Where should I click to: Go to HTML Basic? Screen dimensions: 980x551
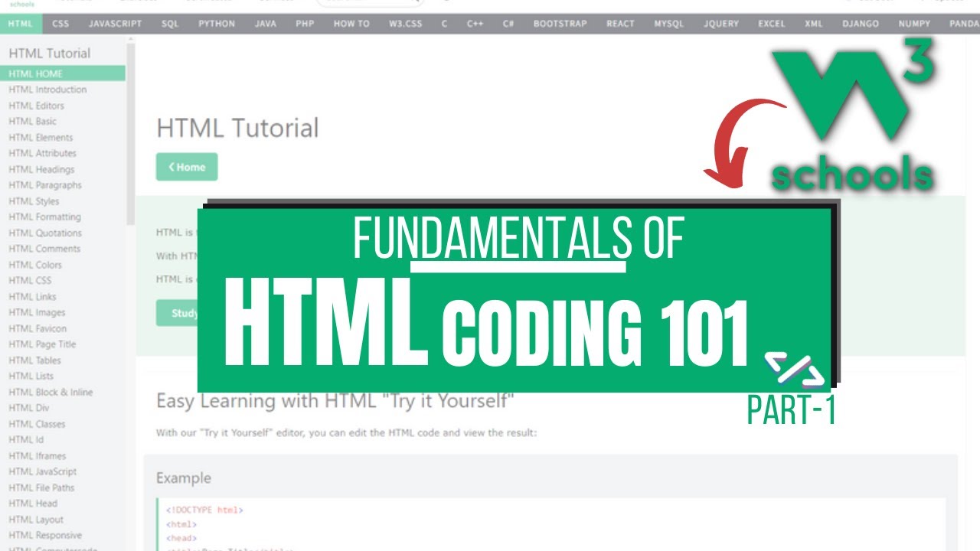(x=33, y=121)
